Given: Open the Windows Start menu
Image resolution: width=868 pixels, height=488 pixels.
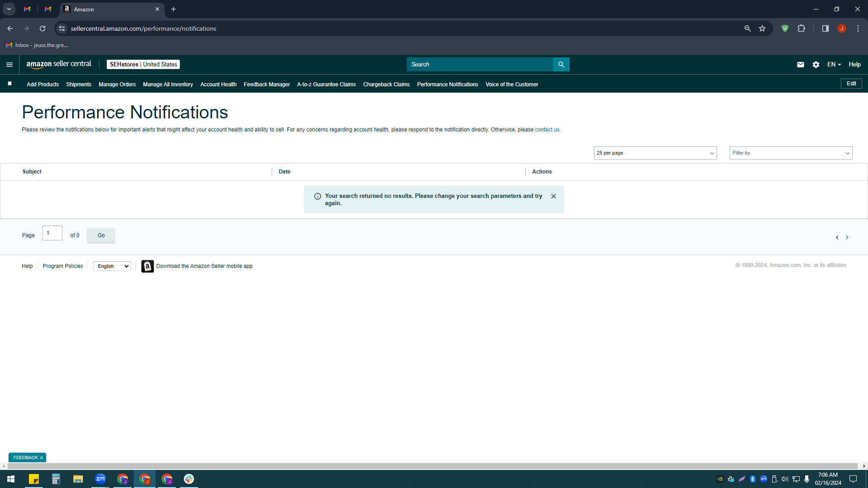Looking at the screenshot, I should point(11,479).
